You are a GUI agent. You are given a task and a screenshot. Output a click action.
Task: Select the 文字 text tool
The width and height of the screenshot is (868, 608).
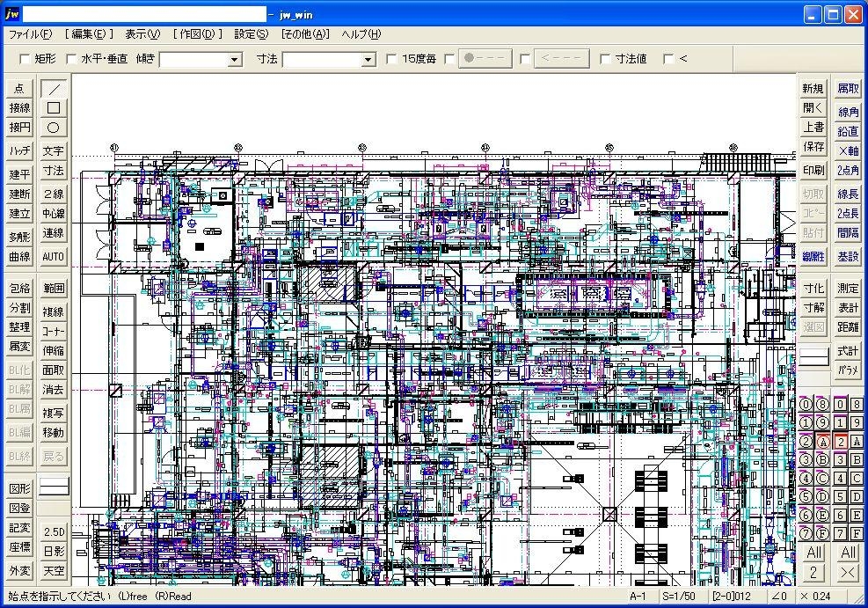point(54,150)
